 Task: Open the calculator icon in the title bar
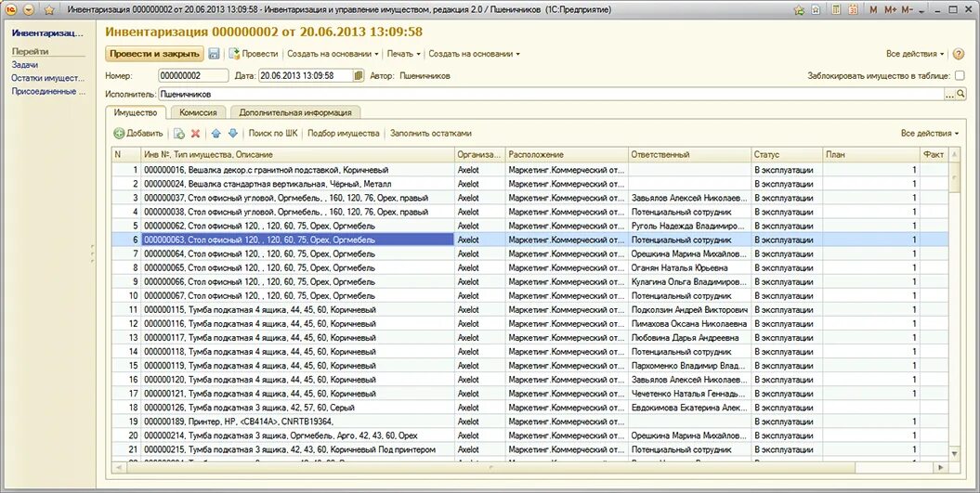pyautogui.click(x=837, y=10)
